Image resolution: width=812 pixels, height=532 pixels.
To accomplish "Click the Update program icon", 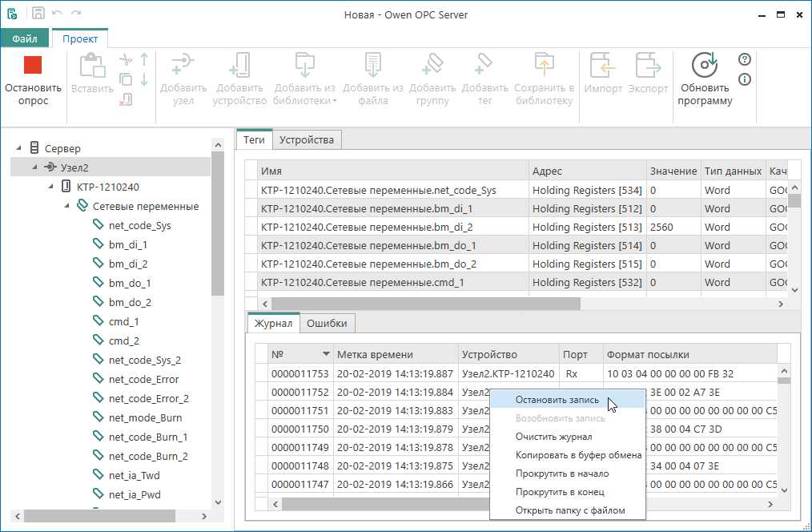I will point(704,65).
